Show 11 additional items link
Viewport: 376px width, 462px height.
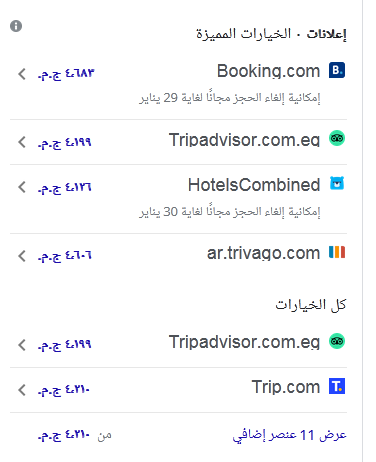pyautogui.click(x=289, y=435)
